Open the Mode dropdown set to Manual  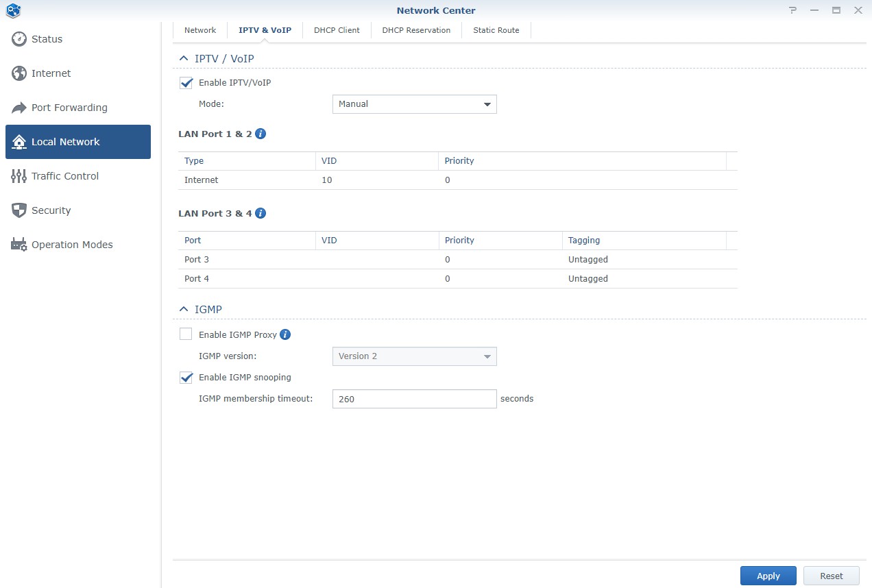coord(414,104)
